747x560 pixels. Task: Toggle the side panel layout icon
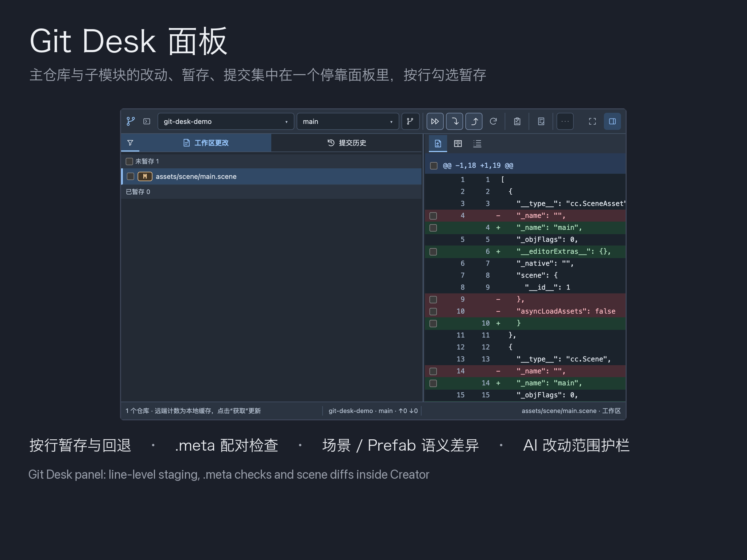(612, 121)
